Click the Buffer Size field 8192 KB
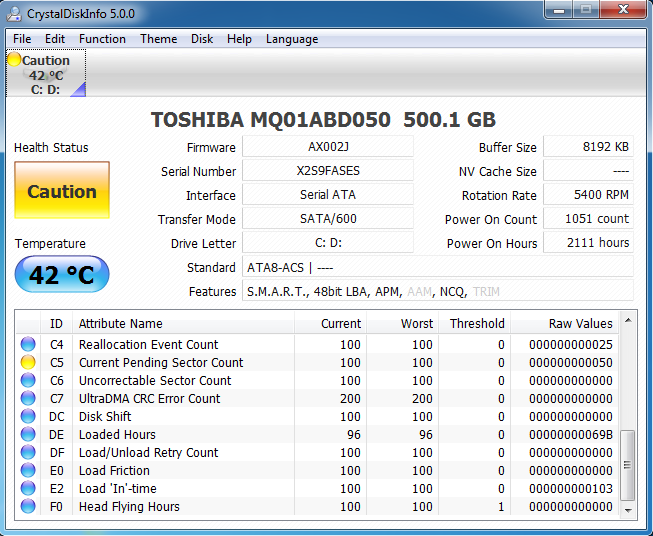653x536 pixels. (x=588, y=147)
